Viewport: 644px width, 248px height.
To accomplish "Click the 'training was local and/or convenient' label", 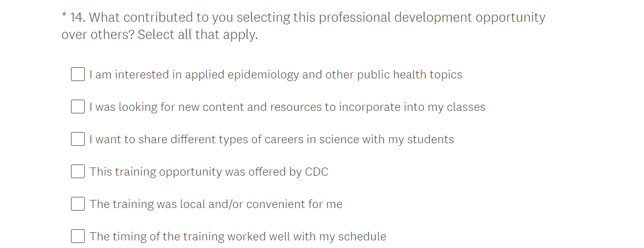I will tap(216, 204).
